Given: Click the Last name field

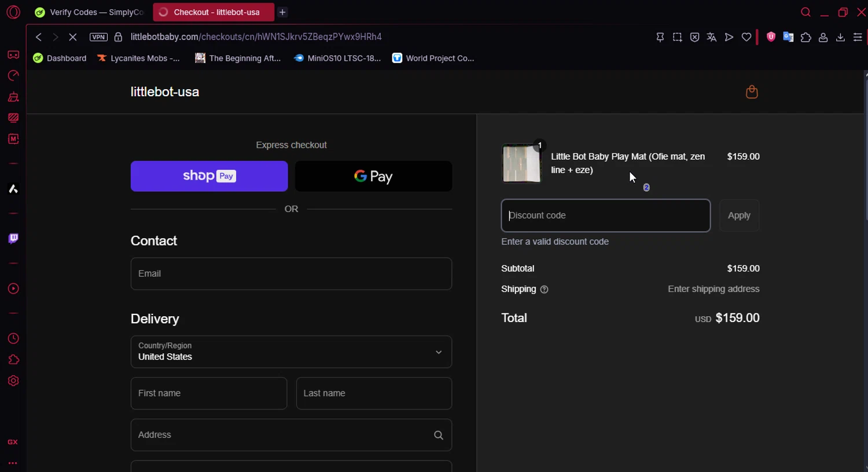Looking at the screenshot, I should (x=374, y=393).
